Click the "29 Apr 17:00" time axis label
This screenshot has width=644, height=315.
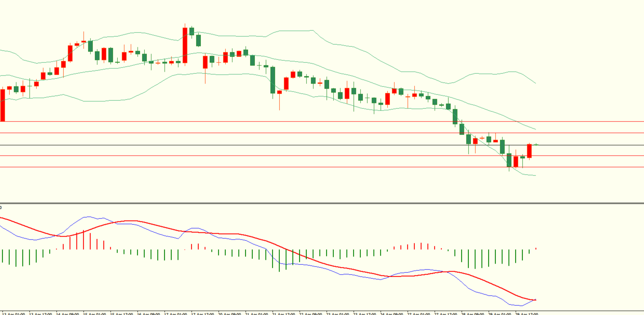pyautogui.click(x=527, y=314)
